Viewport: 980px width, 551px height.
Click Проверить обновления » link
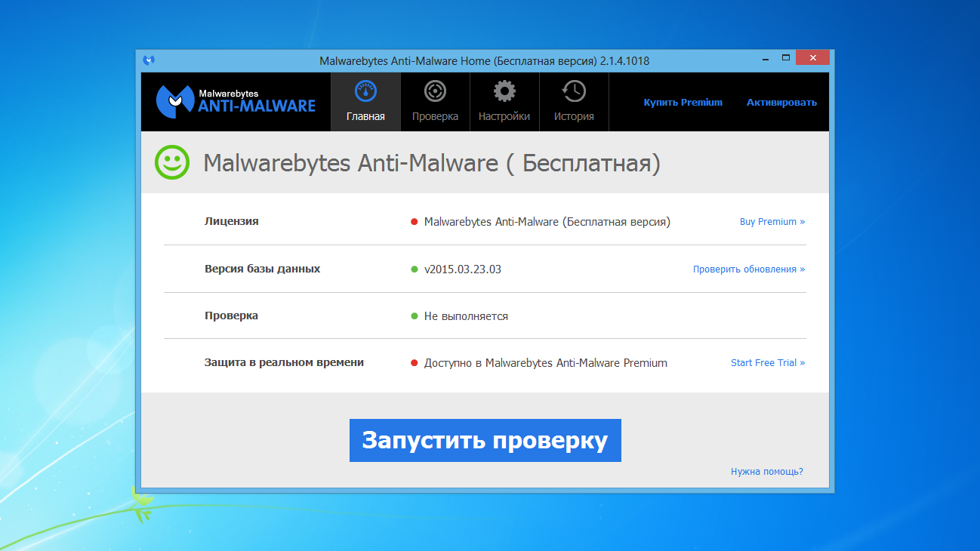749,269
